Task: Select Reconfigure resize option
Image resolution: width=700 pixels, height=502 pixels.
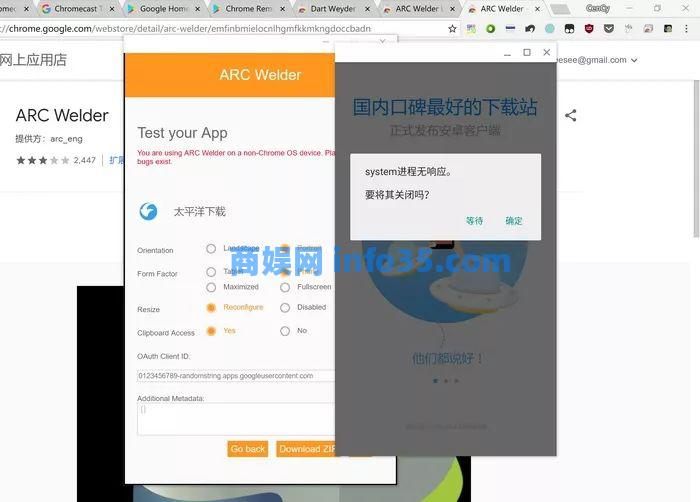Action: point(211,307)
